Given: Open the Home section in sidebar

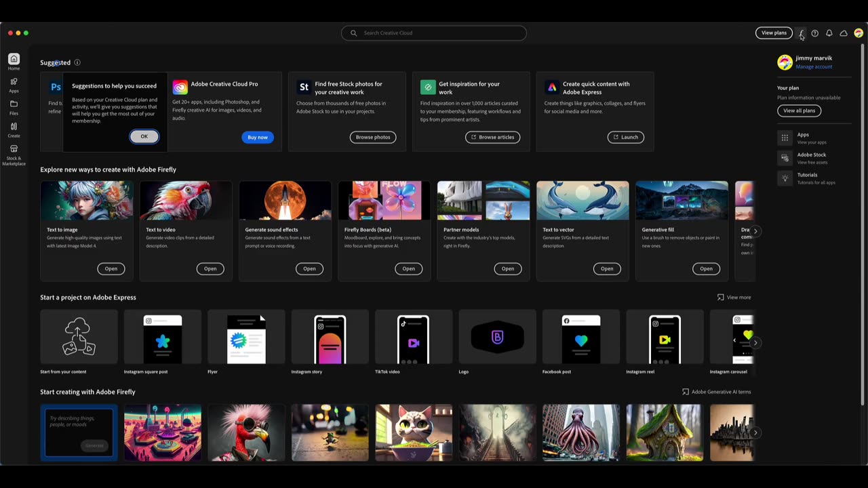Looking at the screenshot, I should tap(14, 62).
